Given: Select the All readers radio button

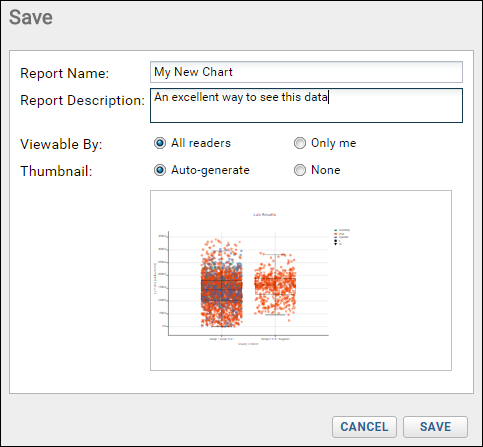Looking at the screenshot, I should tap(160, 143).
